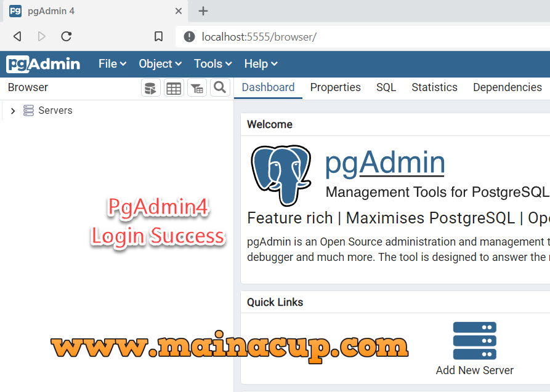Click the Quick Links heading
Image resolution: width=550 pixels, height=392 pixels.
[x=275, y=302]
